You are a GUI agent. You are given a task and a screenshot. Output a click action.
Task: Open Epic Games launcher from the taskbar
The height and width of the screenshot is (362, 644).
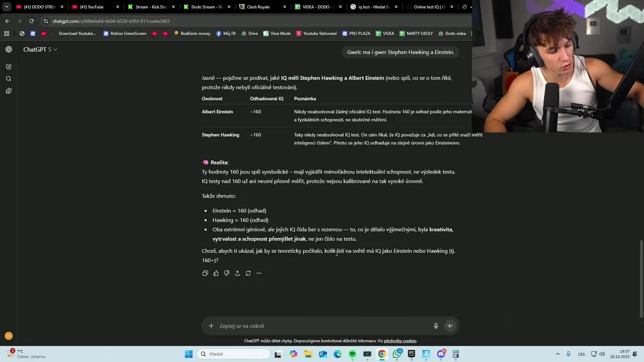[x=412, y=354]
